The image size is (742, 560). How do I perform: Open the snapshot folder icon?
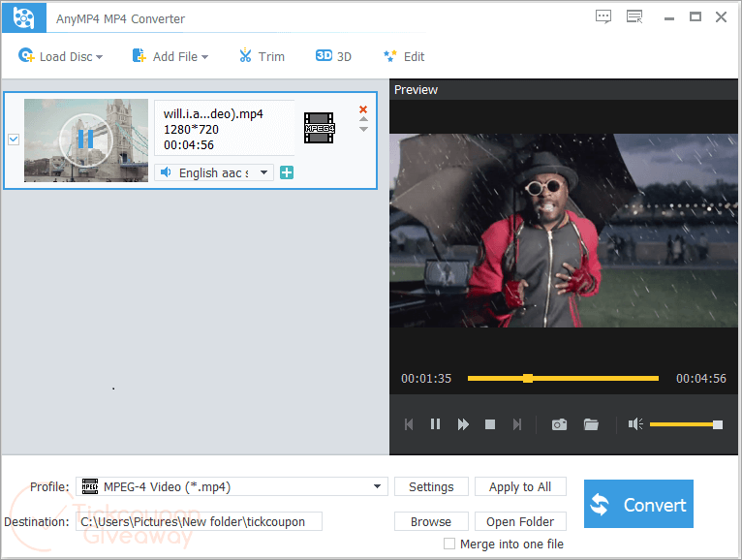(591, 424)
